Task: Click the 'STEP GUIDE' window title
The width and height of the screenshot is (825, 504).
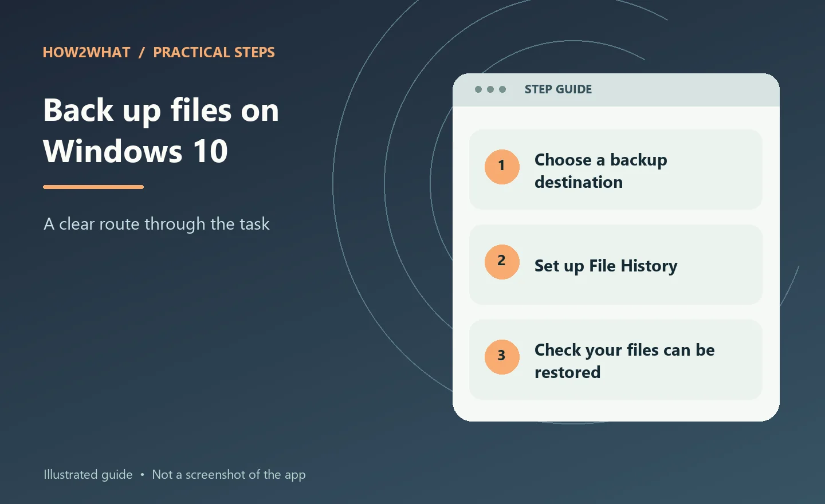Action: [558, 89]
